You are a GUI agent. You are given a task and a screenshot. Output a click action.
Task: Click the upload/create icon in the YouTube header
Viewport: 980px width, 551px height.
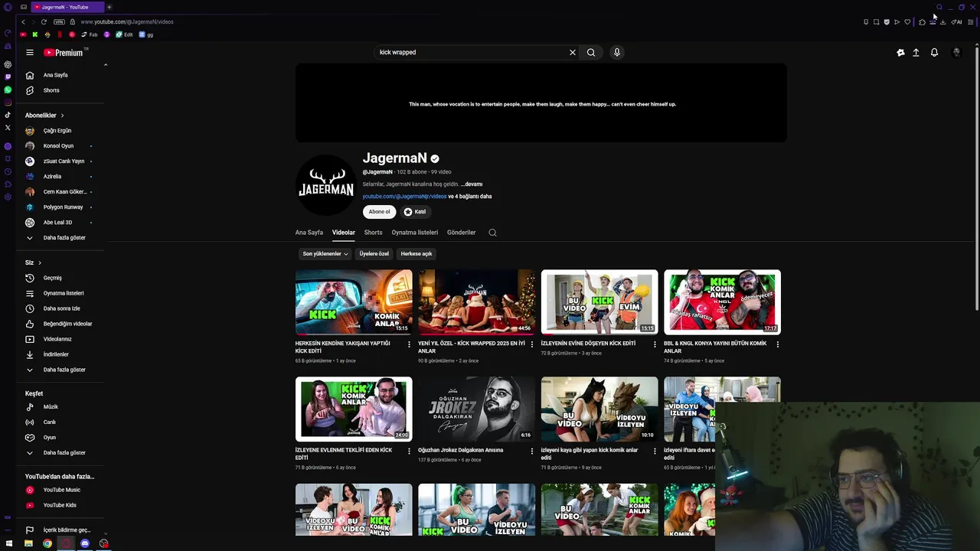pyautogui.click(x=916, y=53)
